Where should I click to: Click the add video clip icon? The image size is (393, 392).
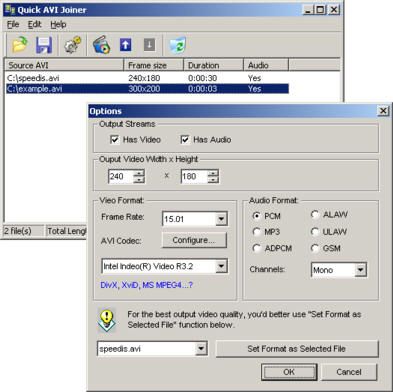coord(101,45)
